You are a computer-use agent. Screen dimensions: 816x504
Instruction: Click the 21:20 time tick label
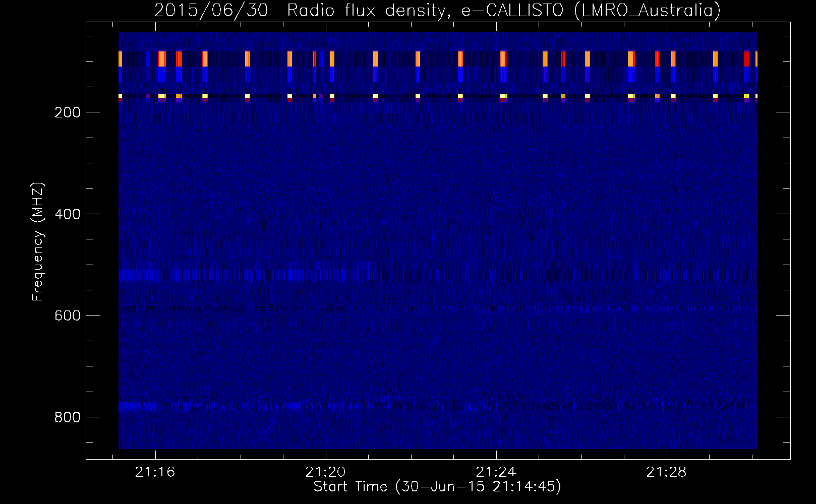pyautogui.click(x=326, y=472)
